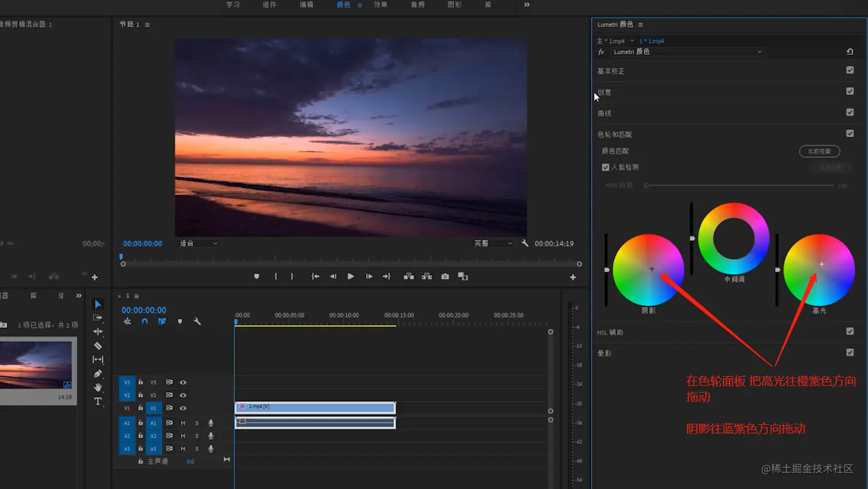Click the center of the 阴影 color wheel
This screenshot has width=868, height=489.
[x=652, y=269]
